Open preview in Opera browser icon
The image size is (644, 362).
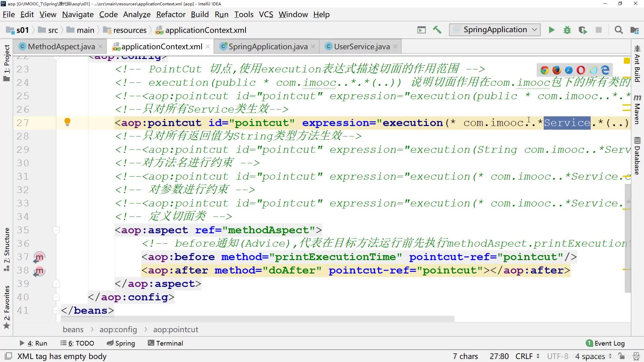pos(581,70)
